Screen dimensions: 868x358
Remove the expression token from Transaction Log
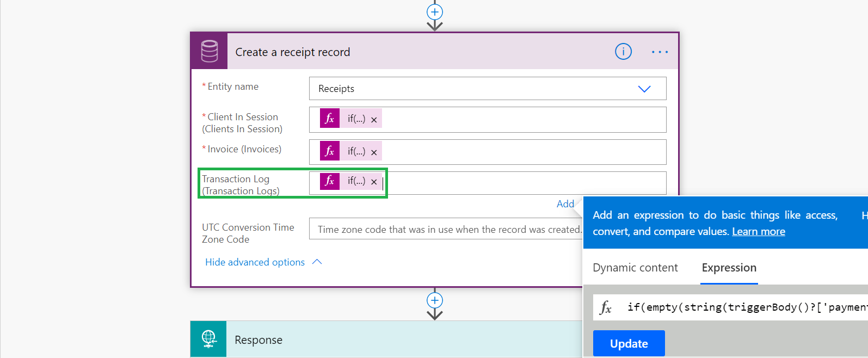coord(374,182)
